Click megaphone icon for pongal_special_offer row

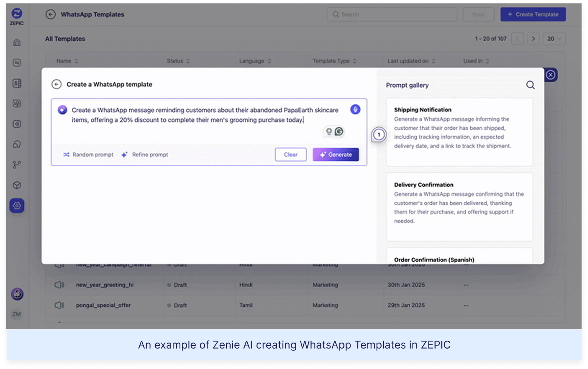(59, 305)
